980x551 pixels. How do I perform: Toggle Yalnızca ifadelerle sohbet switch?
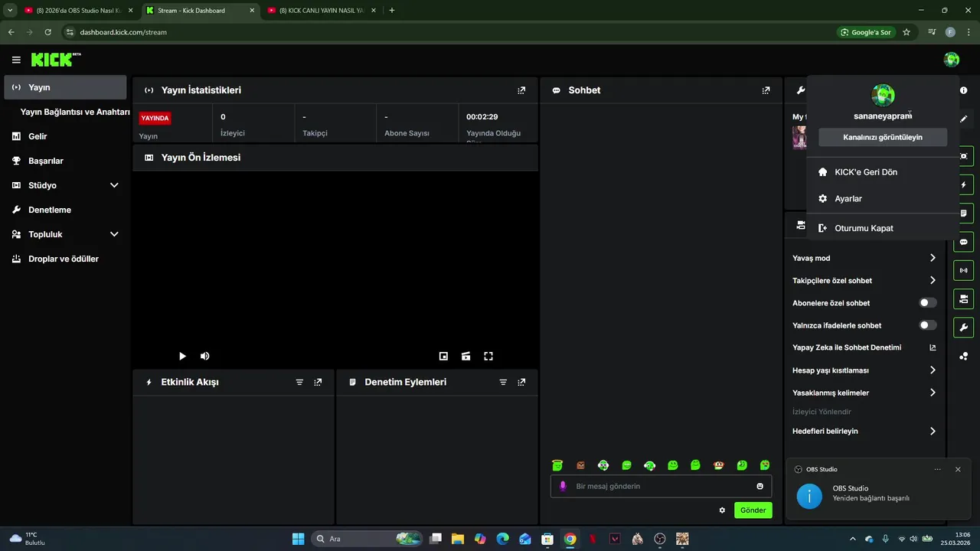click(928, 325)
